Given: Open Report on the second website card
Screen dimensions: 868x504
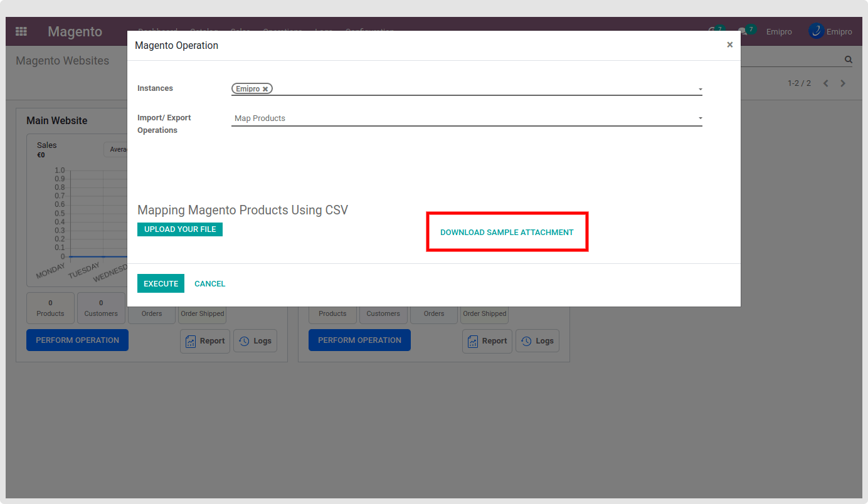Looking at the screenshot, I should [x=487, y=341].
